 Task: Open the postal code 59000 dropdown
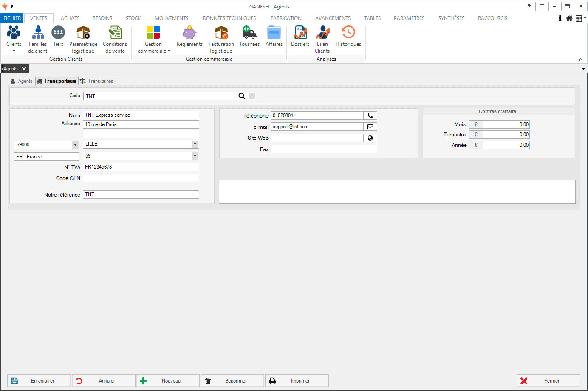tap(75, 145)
